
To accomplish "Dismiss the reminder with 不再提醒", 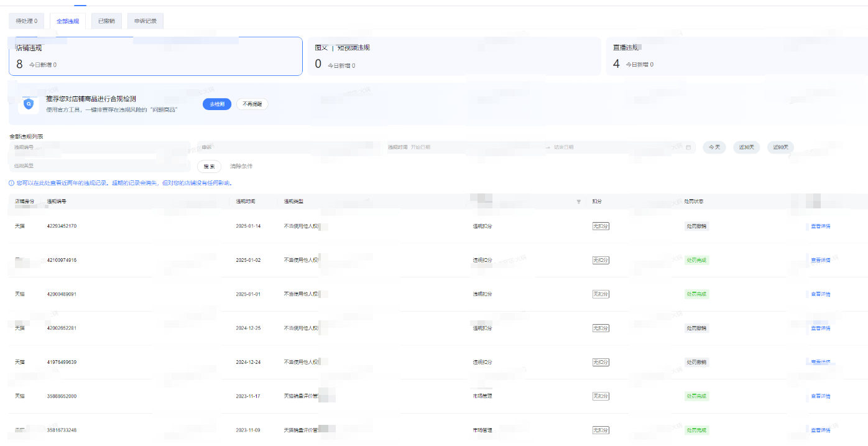I will (x=252, y=104).
